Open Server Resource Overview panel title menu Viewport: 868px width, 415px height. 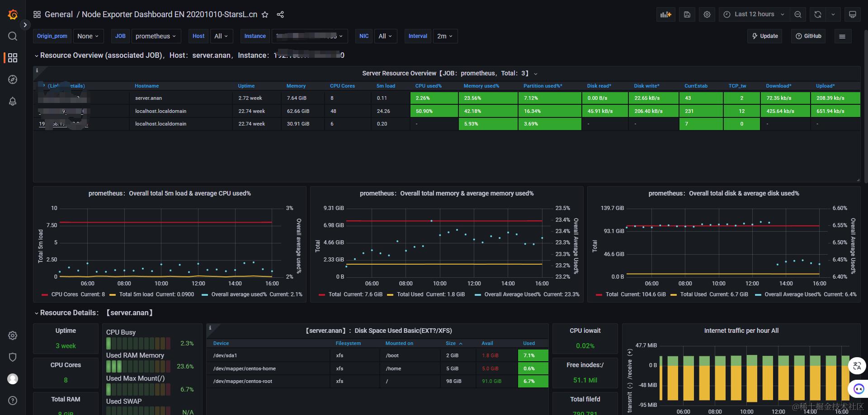click(449, 73)
